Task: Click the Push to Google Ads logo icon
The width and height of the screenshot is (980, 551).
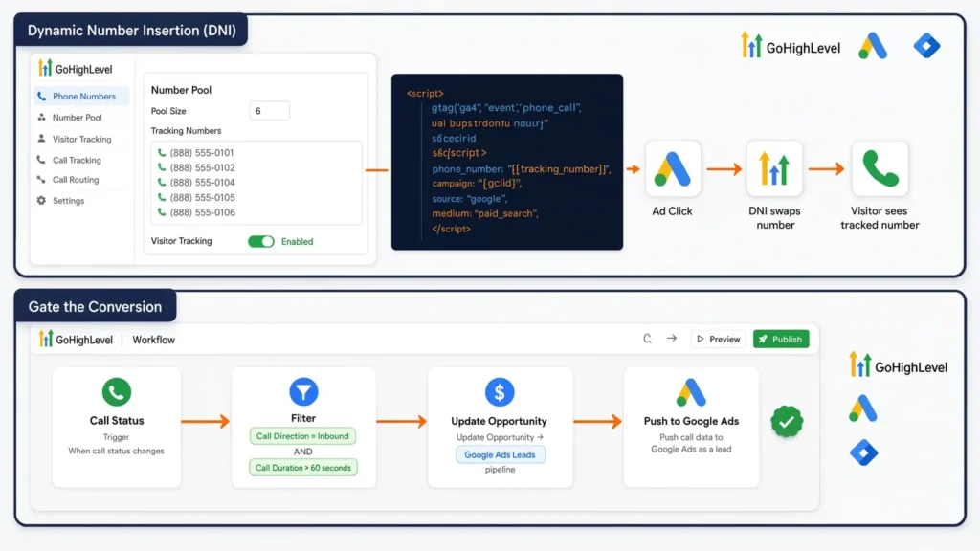Action: point(691,393)
